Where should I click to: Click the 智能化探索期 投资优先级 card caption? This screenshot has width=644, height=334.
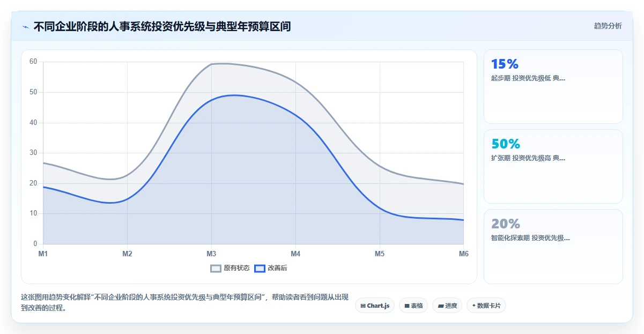(x=530, y=238)
